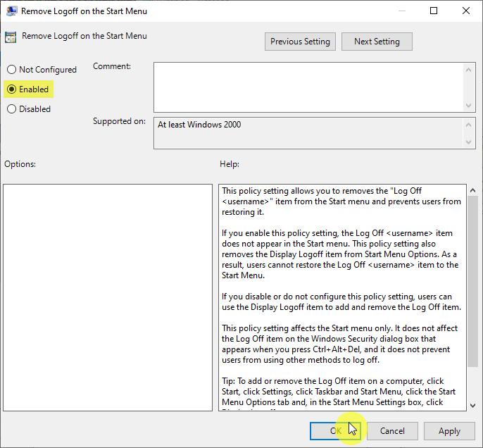Click the title bar policy window icon
483x448 pixels.
coord(12,11)
